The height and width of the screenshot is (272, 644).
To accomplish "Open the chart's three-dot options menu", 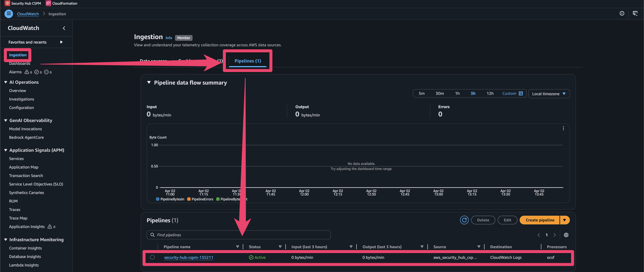I will coord(563,128).
